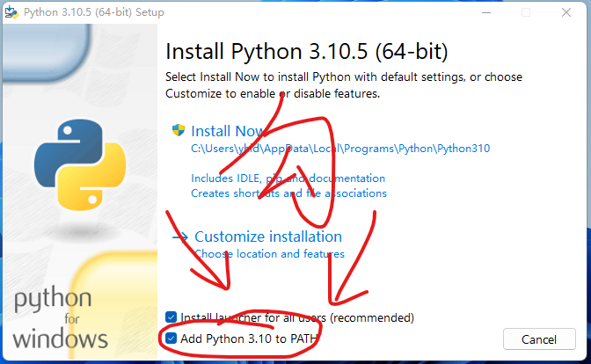Start default setup via Install Now
Screen dimensions: 591x364
point(227,131)
